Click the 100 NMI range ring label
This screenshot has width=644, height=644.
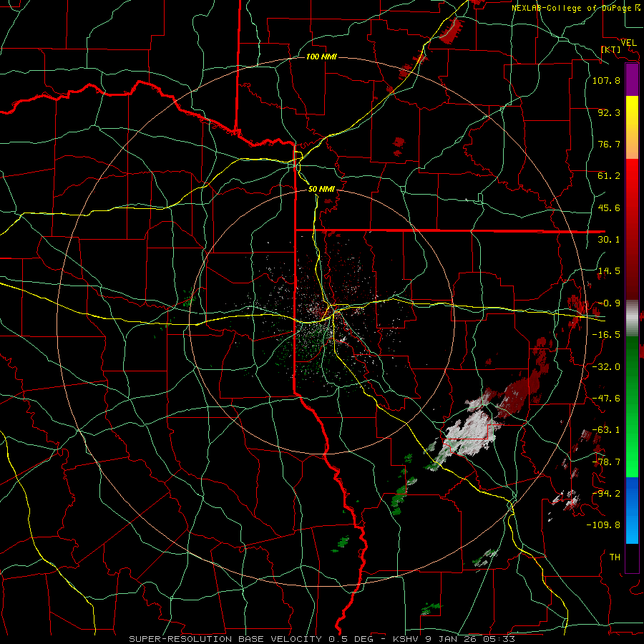(x=321, y=57)
